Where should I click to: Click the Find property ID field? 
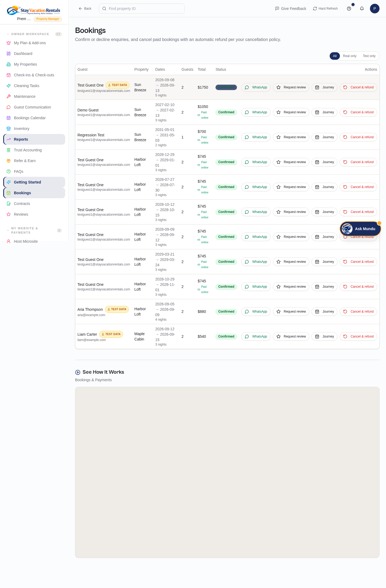coord(142,9)
